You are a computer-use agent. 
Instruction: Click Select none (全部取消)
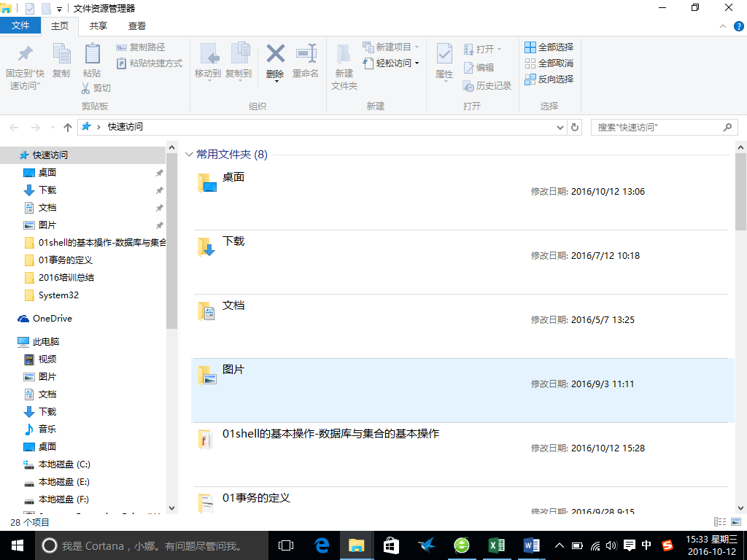[549, 63]
